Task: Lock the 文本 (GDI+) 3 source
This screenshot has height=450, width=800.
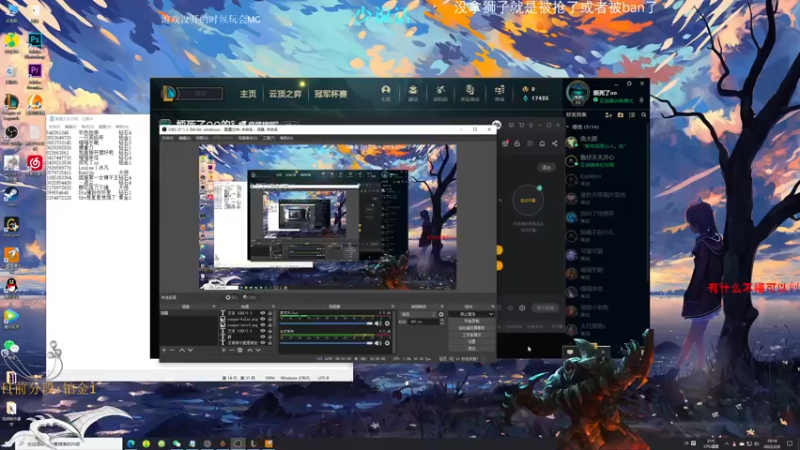Action: click(270, 313)
